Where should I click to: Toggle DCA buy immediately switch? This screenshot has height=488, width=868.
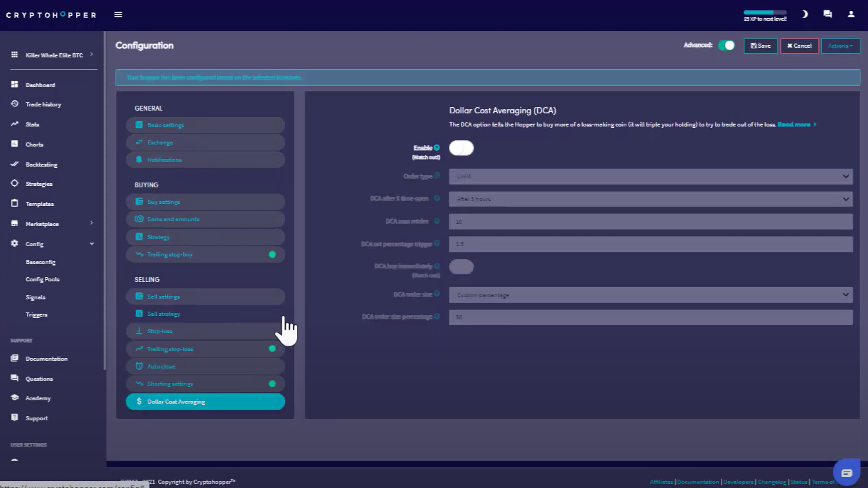(461, 267)
